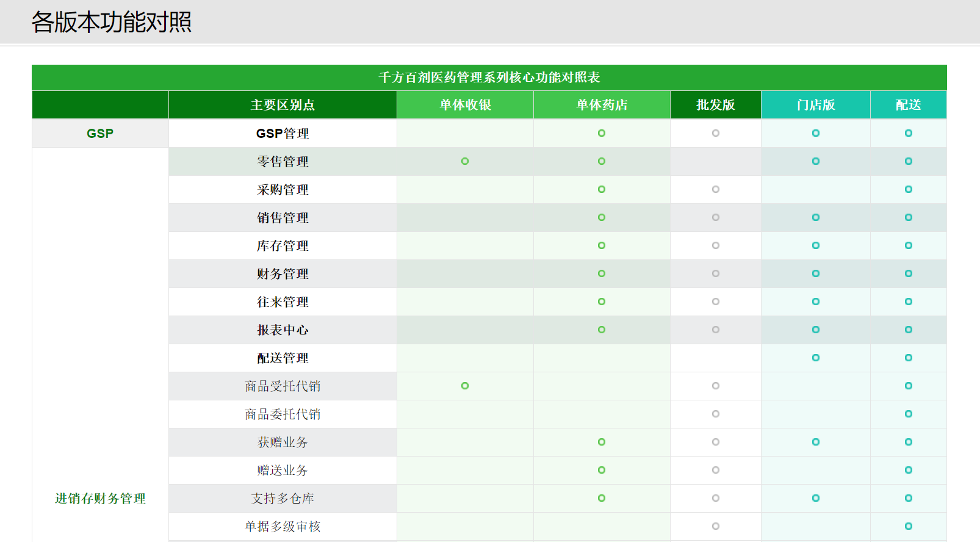
Task: Click the 单体药店 circle in 零售管理 row
Action: pos(602,161)
